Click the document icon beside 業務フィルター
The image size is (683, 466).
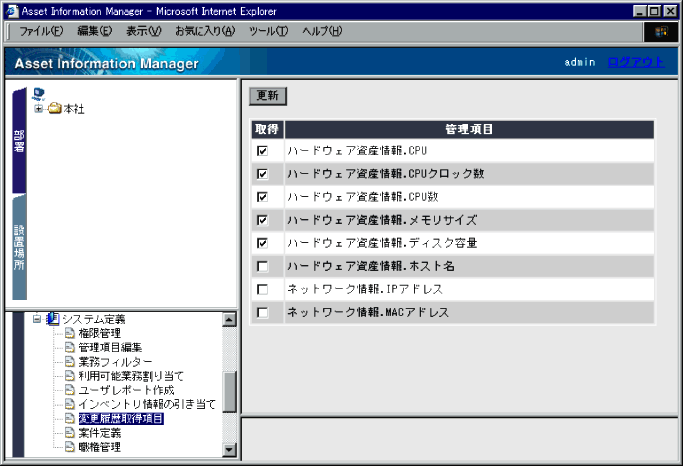point(70,361)
